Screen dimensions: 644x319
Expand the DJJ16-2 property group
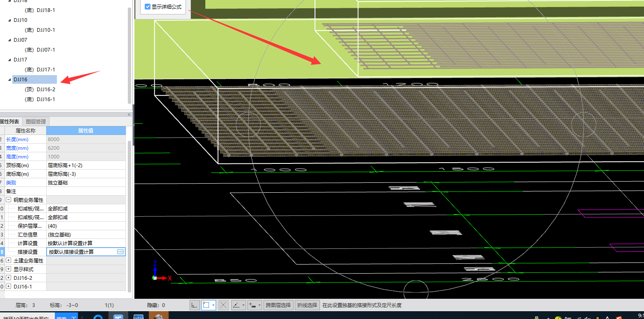click(x=8, y=278)
